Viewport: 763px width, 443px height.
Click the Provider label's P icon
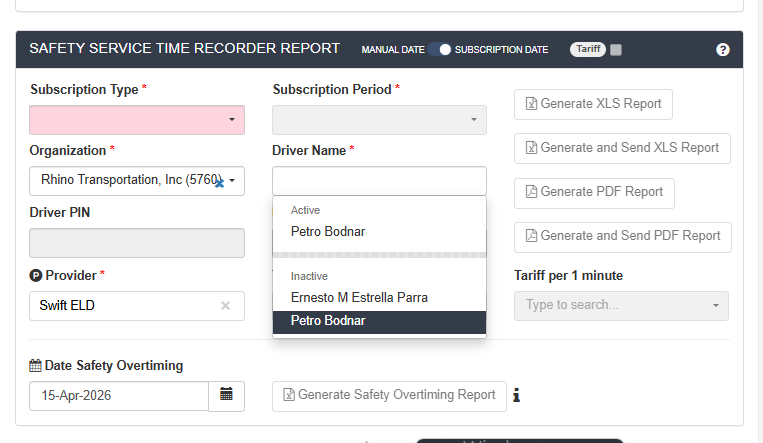(36, 275)
